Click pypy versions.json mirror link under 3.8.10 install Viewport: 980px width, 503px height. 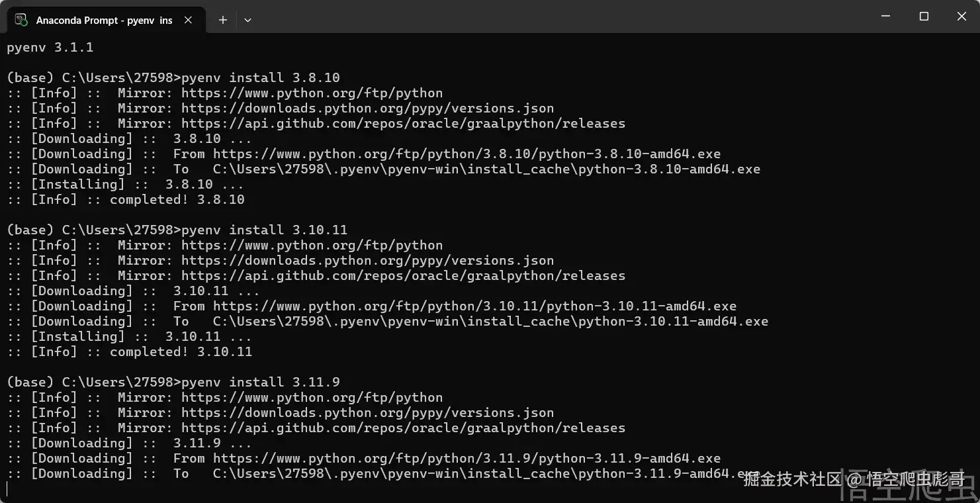(x=367, y=109)
